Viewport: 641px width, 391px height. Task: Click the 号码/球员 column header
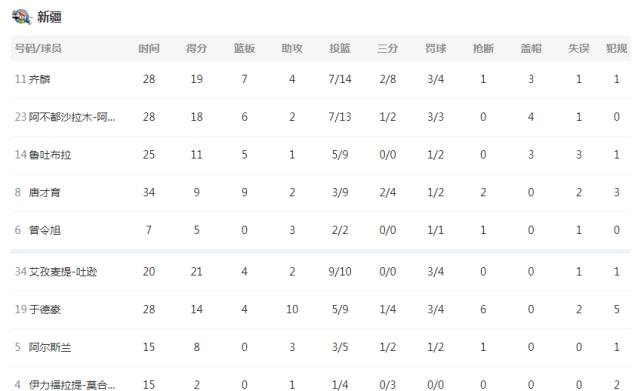pyautogui.click(x=38, y=48)
